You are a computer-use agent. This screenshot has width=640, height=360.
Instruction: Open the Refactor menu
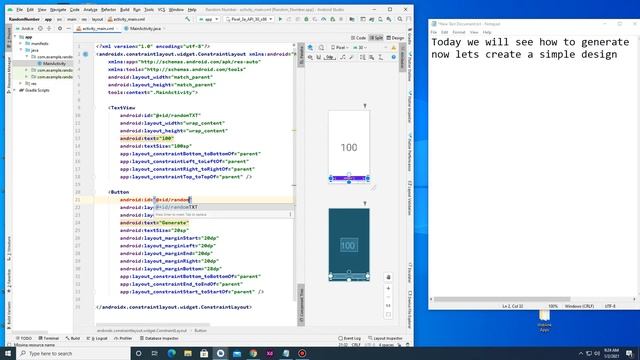108,9
